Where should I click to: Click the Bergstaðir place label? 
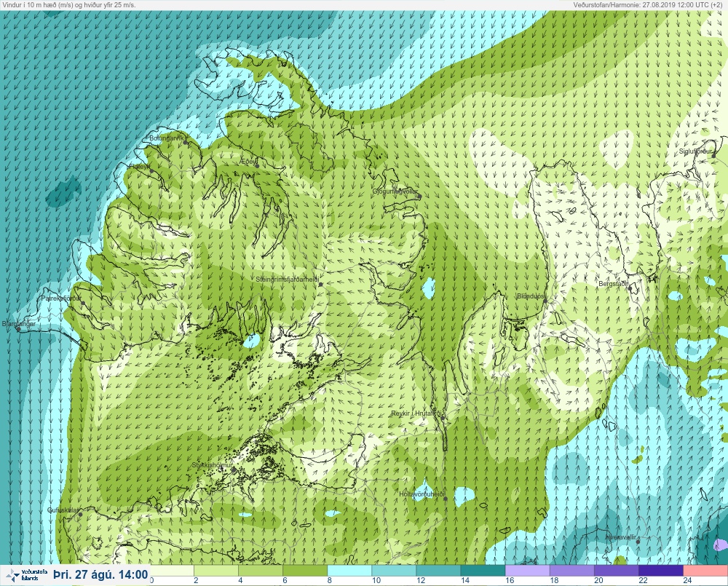point(614,284)
